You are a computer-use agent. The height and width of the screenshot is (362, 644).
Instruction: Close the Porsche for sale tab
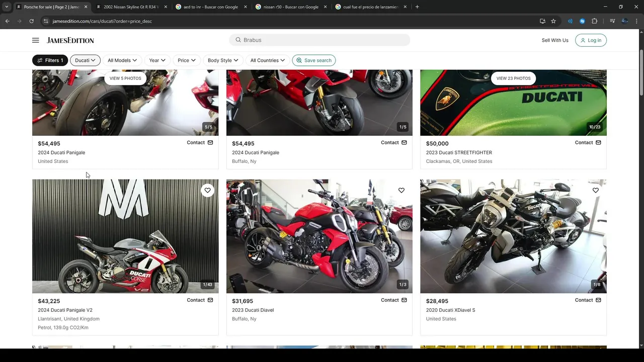click(x=86, y=7)
